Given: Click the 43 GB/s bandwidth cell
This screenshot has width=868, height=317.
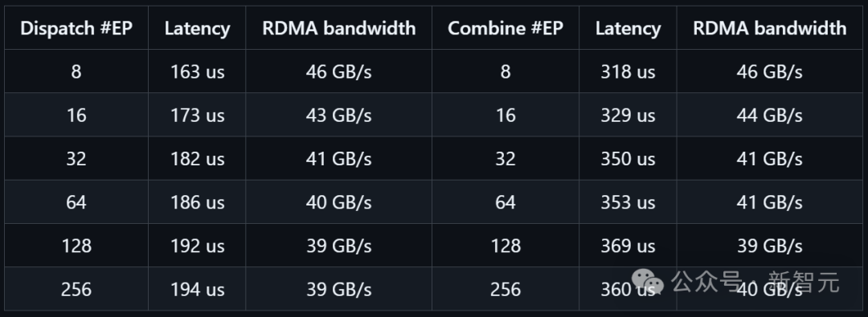Looking at the screenshot, I should point(339,115).
